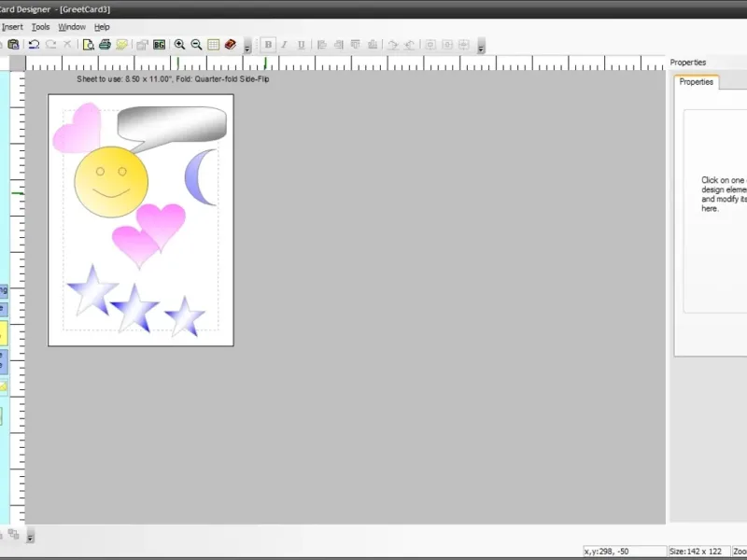Click the 'Sheet to use' info text
Screen dimensions: 747x560
[x=173, y=79]
